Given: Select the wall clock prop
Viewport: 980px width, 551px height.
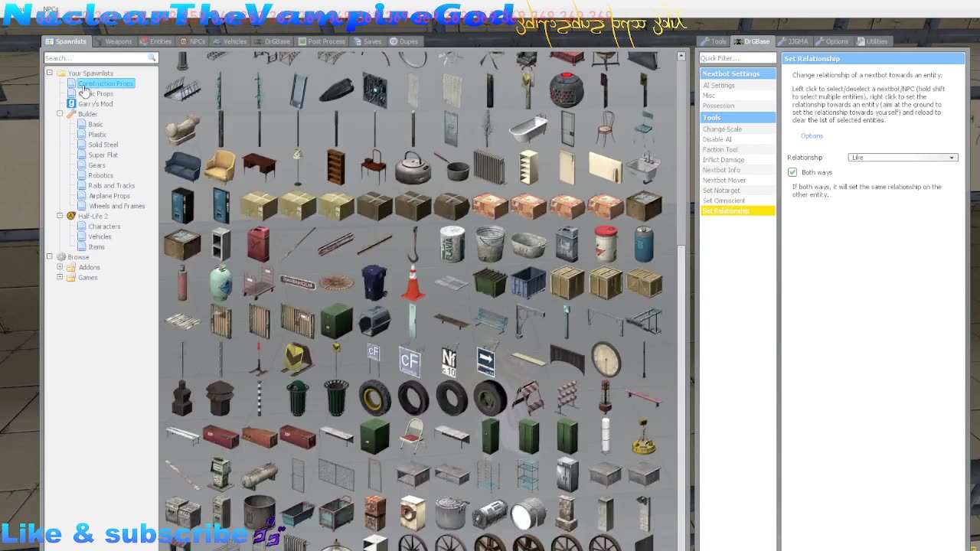Looking at the screenshot, I should pos(605,360).
